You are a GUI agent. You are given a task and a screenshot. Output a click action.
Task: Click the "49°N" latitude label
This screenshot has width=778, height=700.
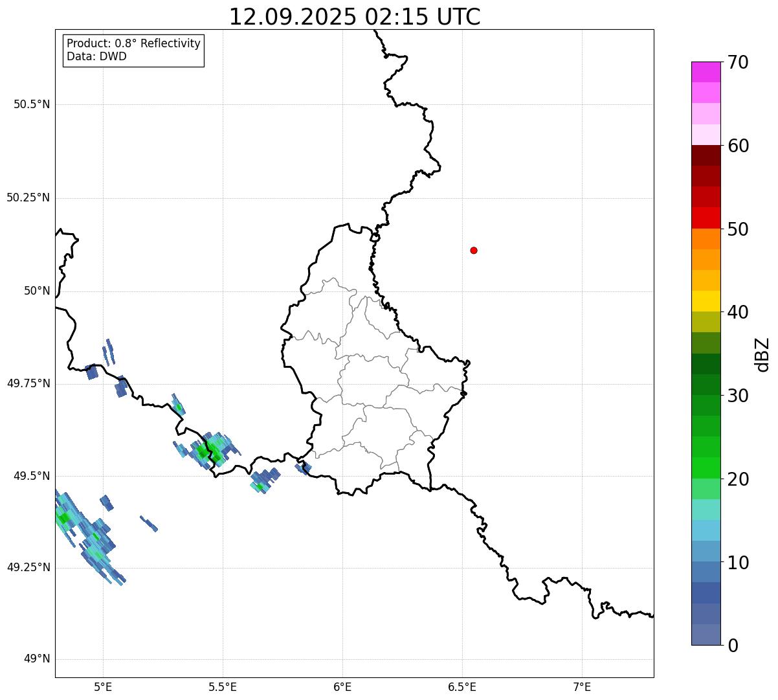[37, 659]
